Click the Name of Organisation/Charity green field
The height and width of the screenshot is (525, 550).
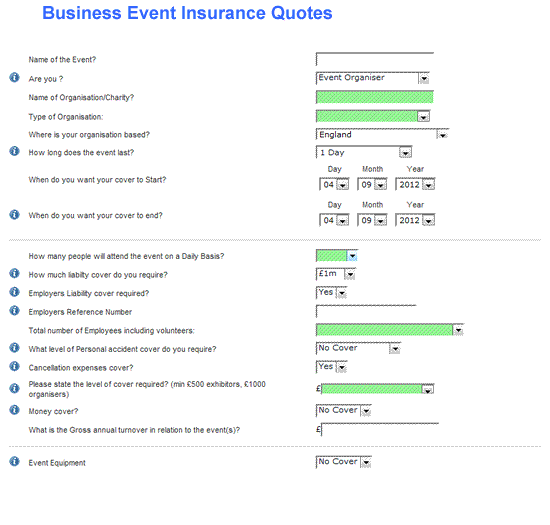pyautogui.click(x=375, y=97)
